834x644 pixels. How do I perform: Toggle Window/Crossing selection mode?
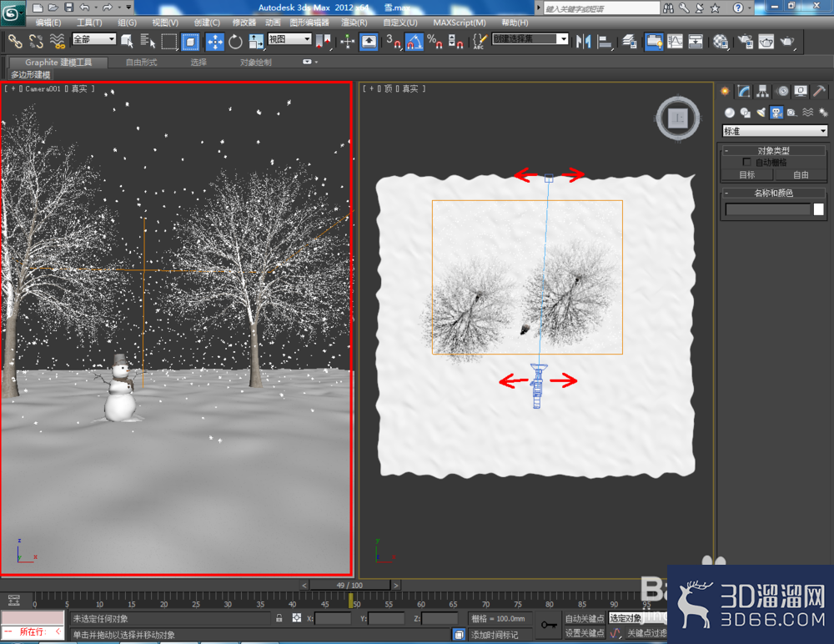coord(190,41)
